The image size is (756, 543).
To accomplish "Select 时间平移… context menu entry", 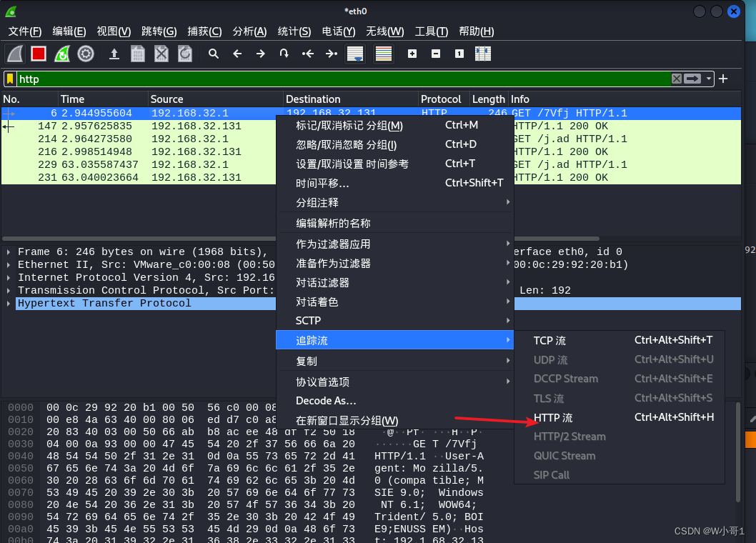I will coord(394,183).
